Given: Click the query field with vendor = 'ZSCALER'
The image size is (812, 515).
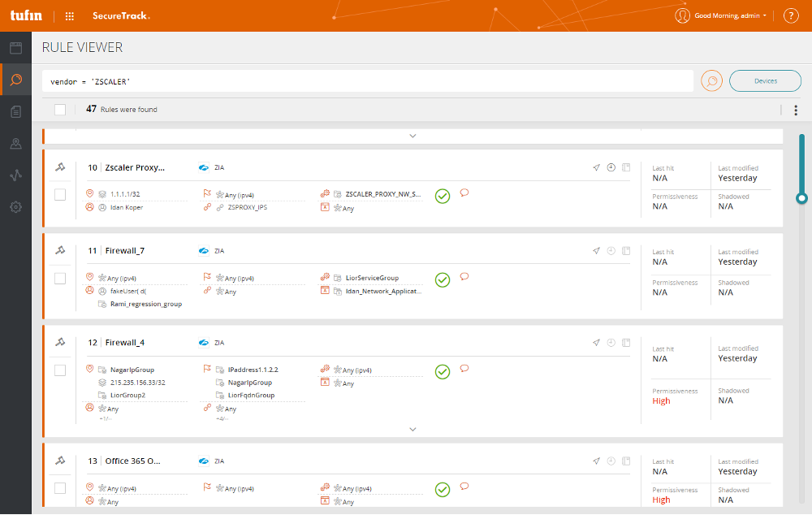Looking at the screenshot, I should click(368, 81).
